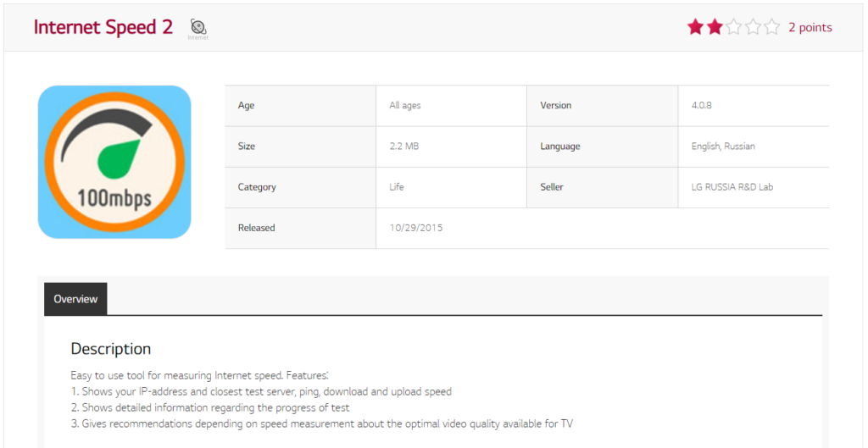Click the video quality recommendations line
The width and height of the screenshot is (868, 448).
[322, 423]
